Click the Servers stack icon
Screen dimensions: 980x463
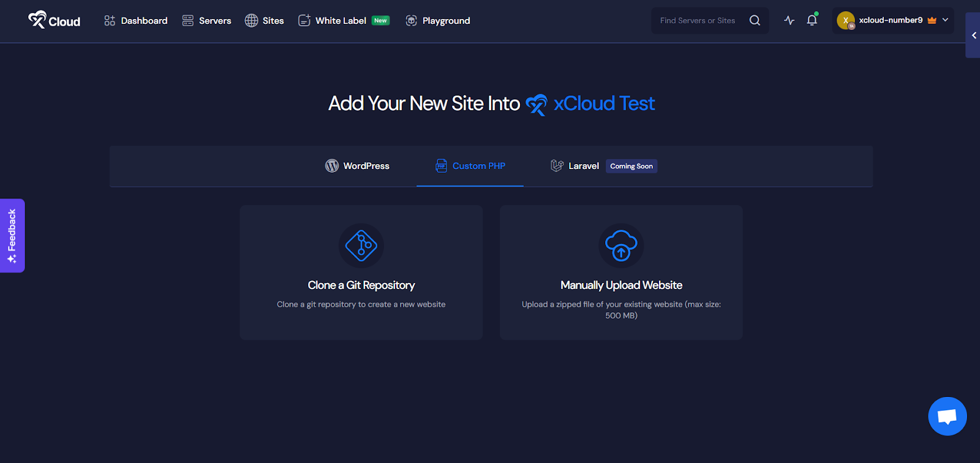click(188, 21)
